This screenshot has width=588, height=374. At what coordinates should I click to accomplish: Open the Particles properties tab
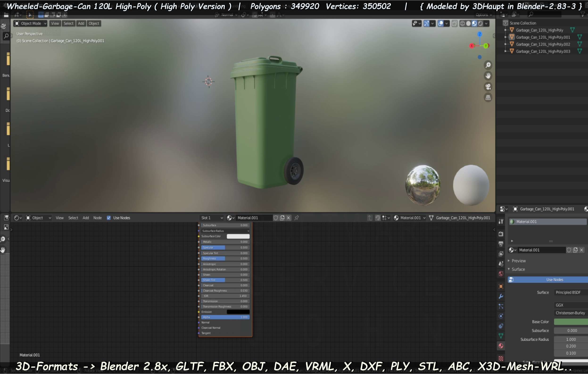click(501, 306)
